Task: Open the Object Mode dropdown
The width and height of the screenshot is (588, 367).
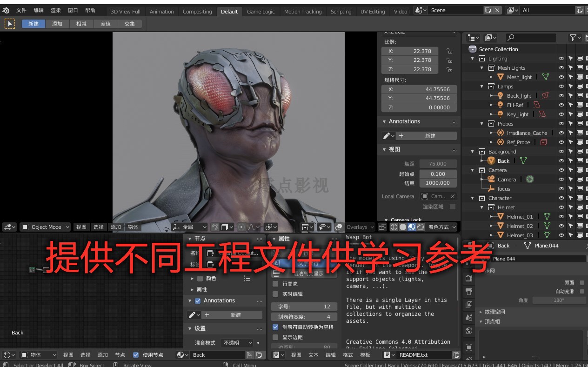Action: pyautogui.click(x=45, y=227)
